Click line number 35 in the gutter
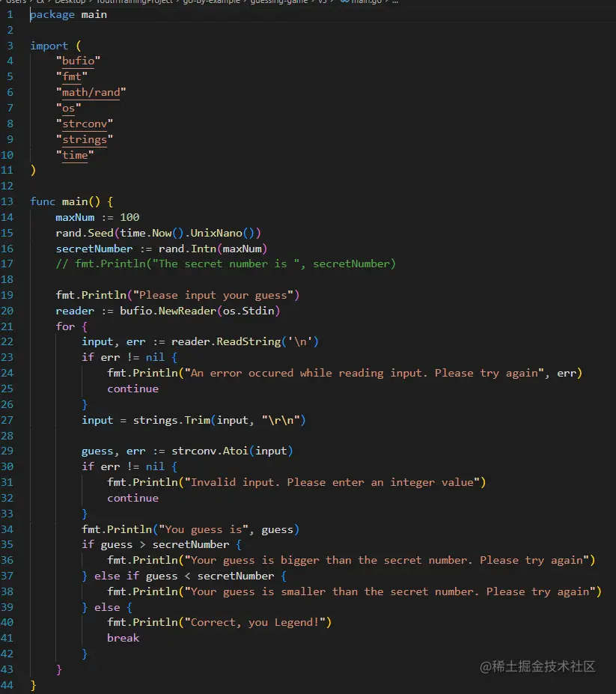The width and height of the screenshot is (616, 694). point(7,544)
